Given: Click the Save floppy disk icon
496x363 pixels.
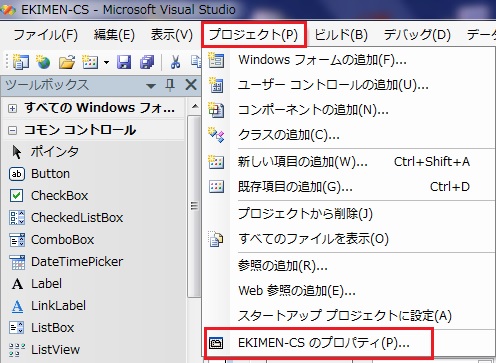Looking at the screenshot, I should [x=124, y=62].
